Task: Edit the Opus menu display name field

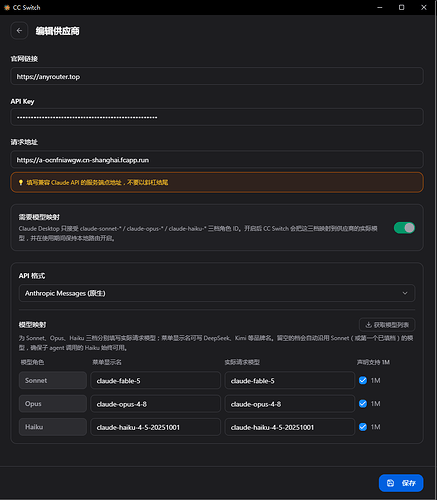Action: coord(155,404)
